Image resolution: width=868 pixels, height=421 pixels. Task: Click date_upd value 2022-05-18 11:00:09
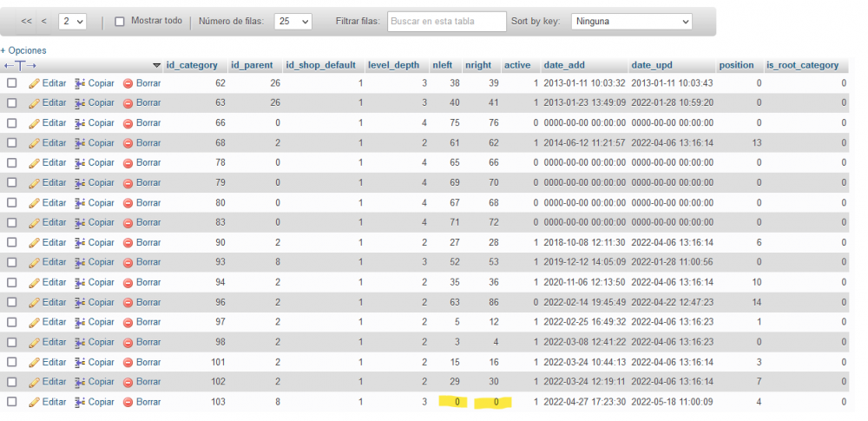[x=672, y=402]
